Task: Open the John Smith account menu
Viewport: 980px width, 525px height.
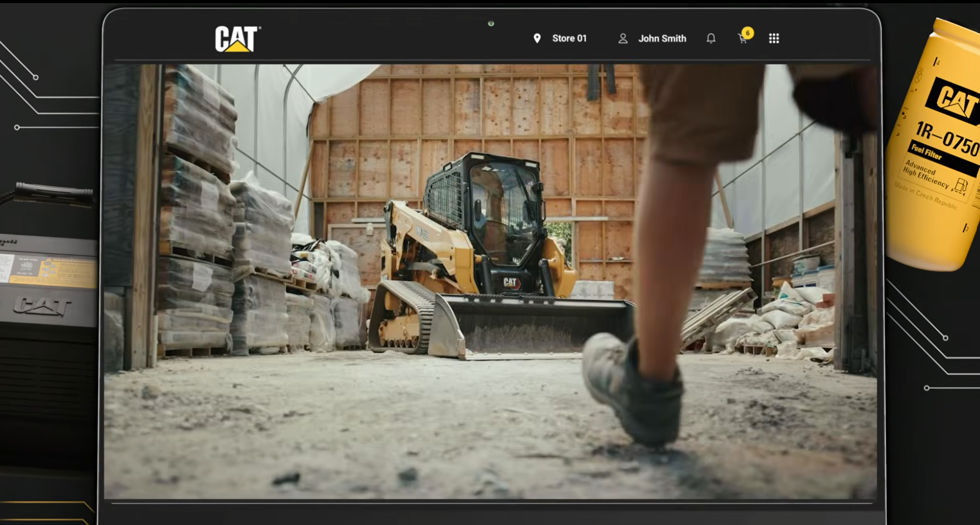Action: [x=662, y=38]
